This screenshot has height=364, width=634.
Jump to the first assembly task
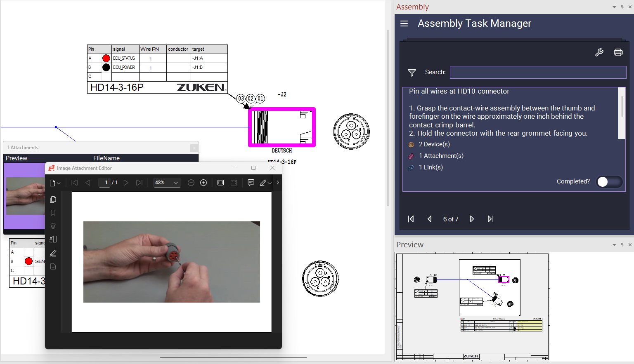pos(411,219)
